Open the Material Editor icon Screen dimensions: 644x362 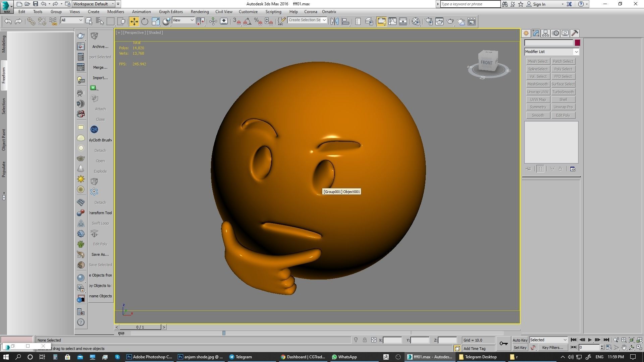416,21
